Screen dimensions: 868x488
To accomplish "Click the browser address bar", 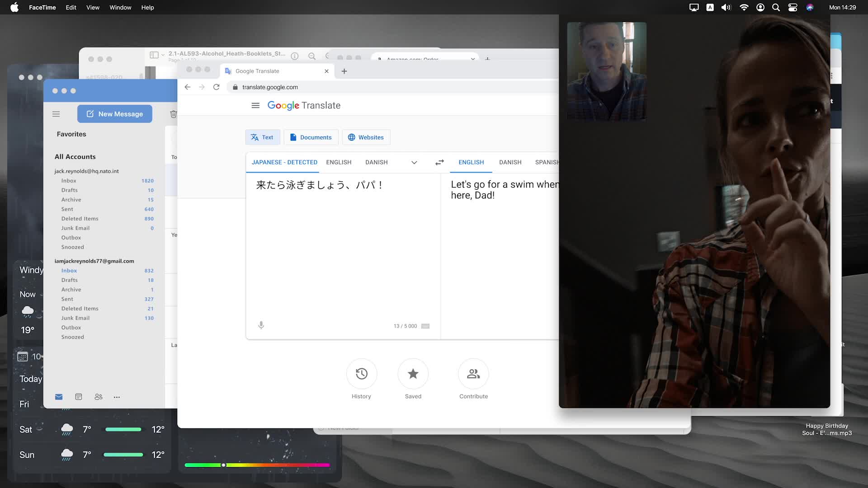I will [x=393, y=87].
